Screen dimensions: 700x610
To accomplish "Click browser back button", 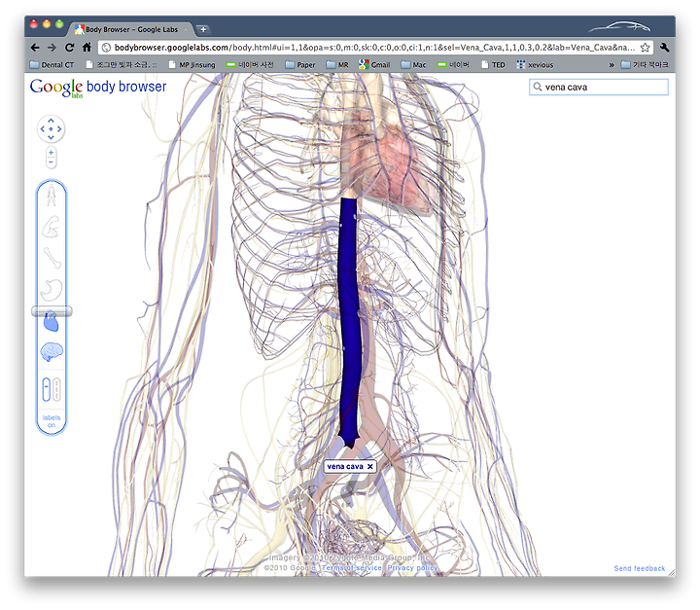I will point(35,48).
